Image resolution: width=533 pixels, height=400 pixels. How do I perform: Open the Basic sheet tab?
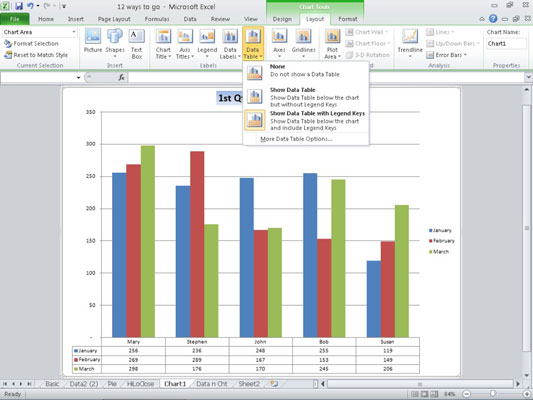52,384
